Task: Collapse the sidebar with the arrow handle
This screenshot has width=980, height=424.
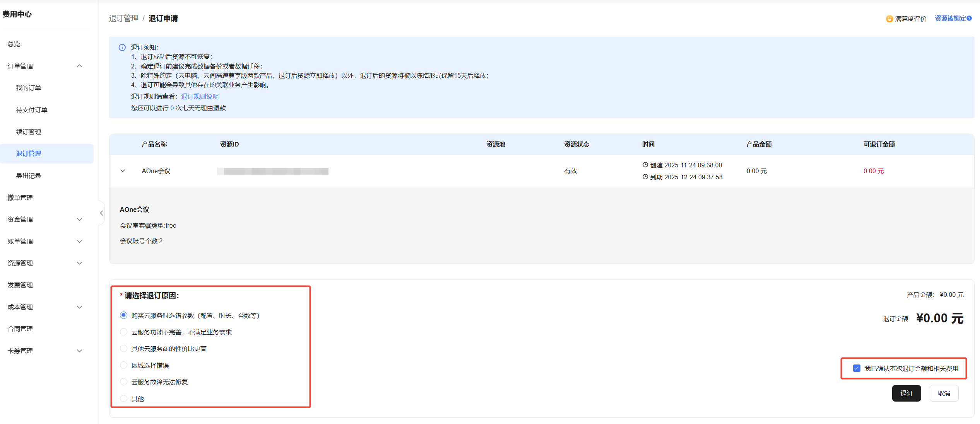Action: 101,213
